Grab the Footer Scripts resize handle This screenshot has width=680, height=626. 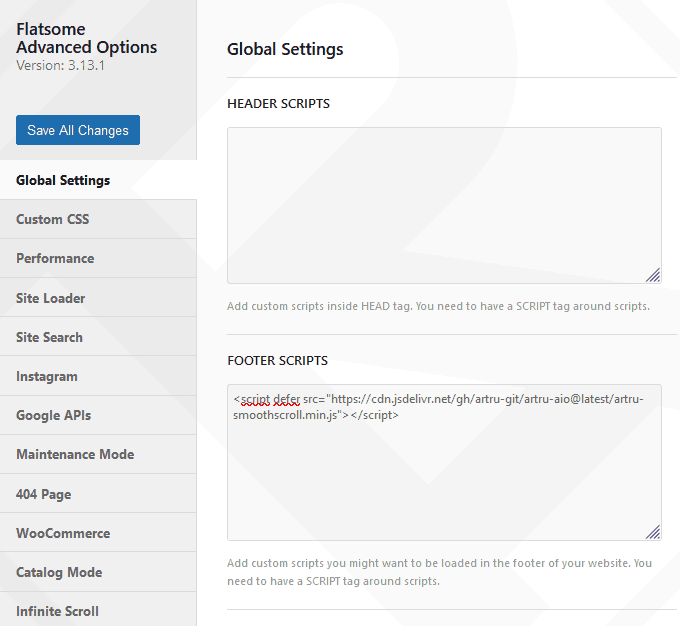click(653, 532)
